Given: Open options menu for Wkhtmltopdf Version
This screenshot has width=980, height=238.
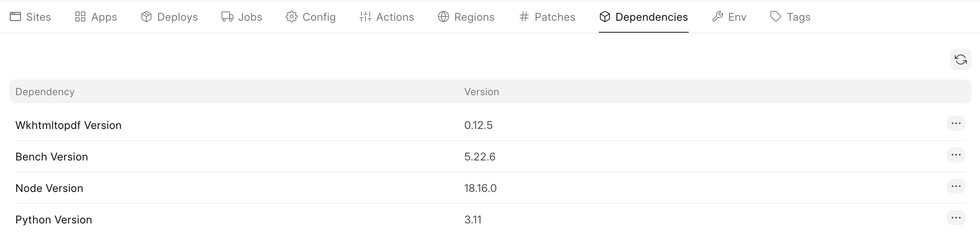Looking at the screenshot, I should [956, 124].
